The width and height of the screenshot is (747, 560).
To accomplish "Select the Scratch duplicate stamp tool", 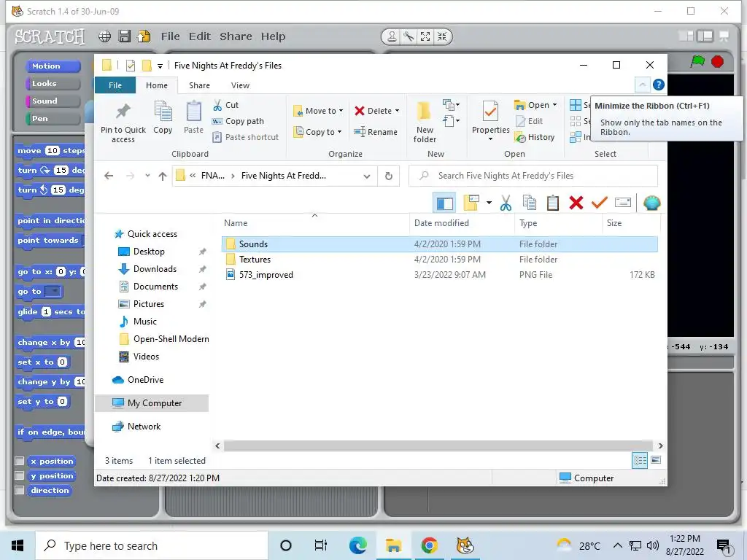I will coord(392,36).
